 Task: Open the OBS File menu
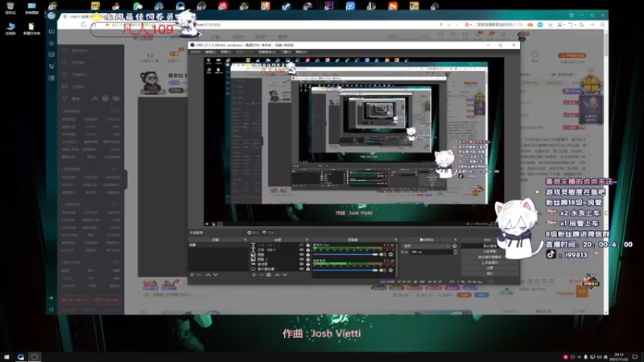pyautogui.click(x=196, y=52)
